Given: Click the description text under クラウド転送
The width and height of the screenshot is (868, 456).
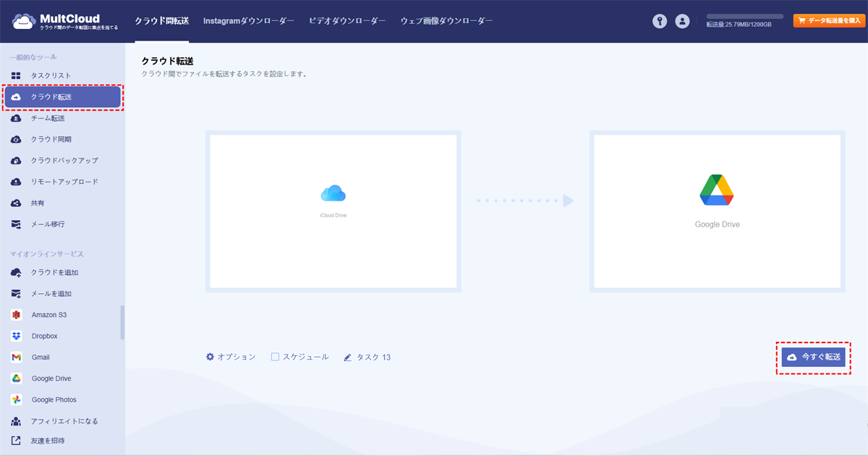Looking at the screenshot, I should pos(224,74).
